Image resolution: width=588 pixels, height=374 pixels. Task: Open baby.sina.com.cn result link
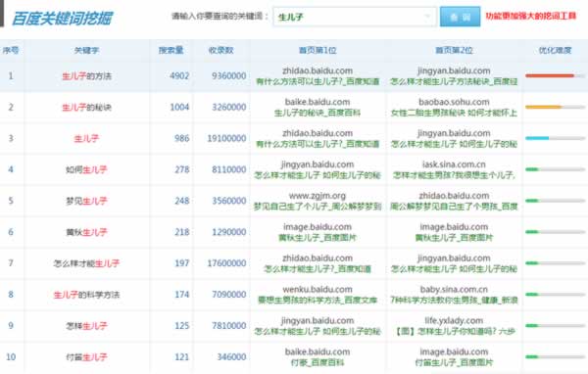pyautogui.click(x=454, y=289)
